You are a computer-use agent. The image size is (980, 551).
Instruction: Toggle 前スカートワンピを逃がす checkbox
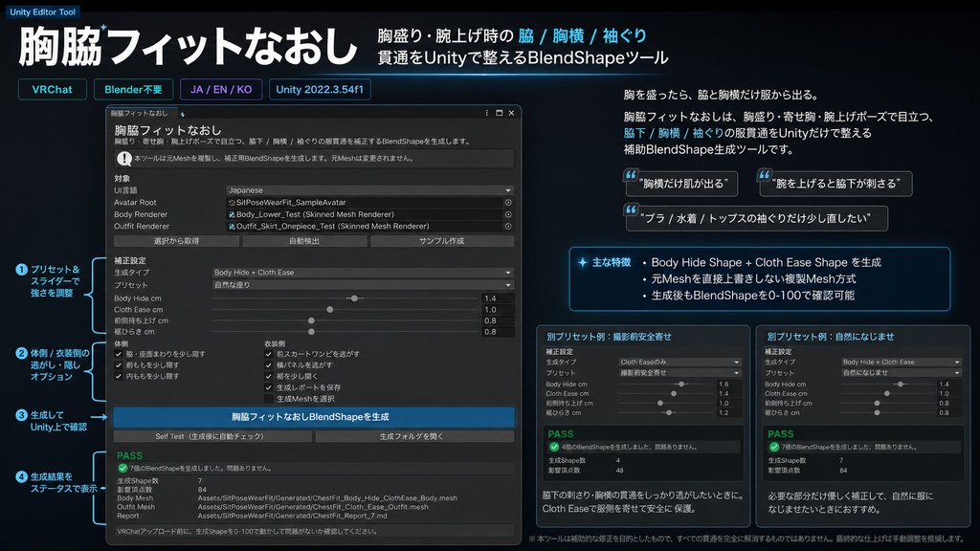point(269,354)
